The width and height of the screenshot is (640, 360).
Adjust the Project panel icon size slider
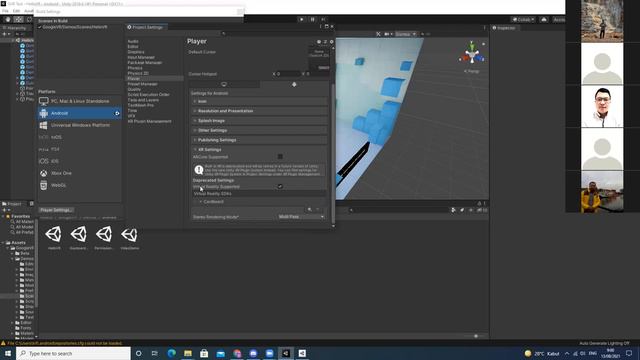[475, 336]
